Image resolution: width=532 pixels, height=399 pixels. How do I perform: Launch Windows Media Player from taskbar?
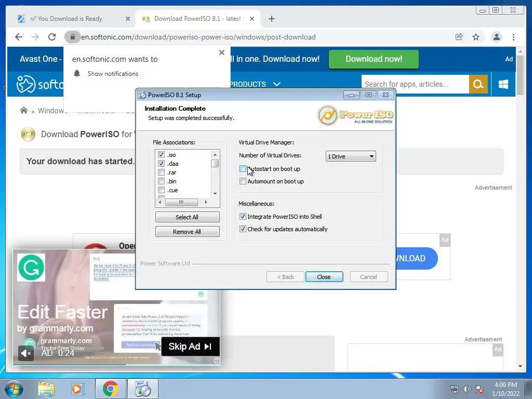pyautogui.click(x=77, y=389)
